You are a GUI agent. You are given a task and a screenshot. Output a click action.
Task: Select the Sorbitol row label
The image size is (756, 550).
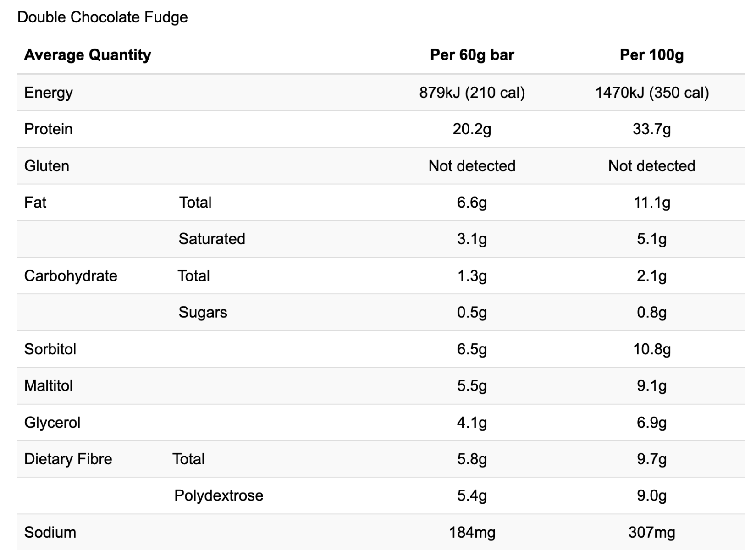point(50,349)
